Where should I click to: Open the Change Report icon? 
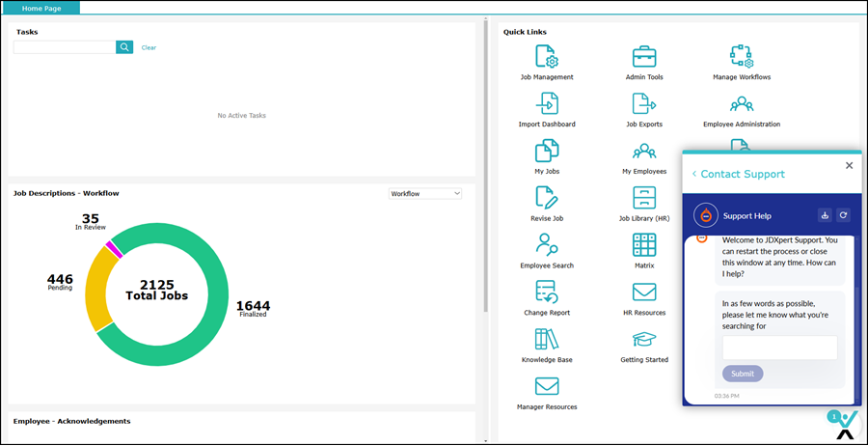[x=547, y=292]
